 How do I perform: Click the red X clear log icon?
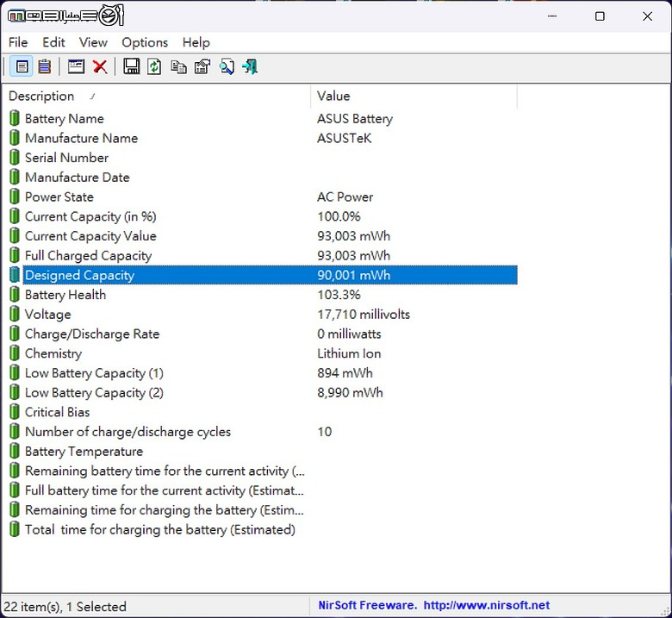[100, 67]
